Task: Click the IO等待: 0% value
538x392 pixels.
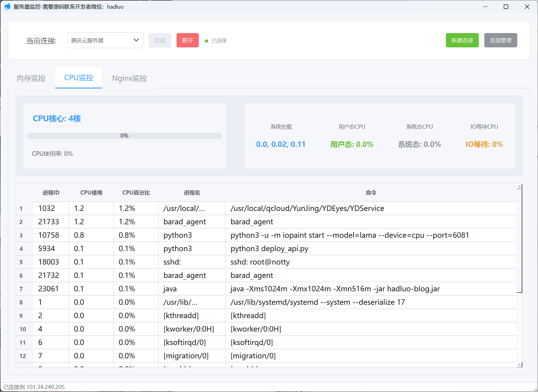Action: (484, 144)
